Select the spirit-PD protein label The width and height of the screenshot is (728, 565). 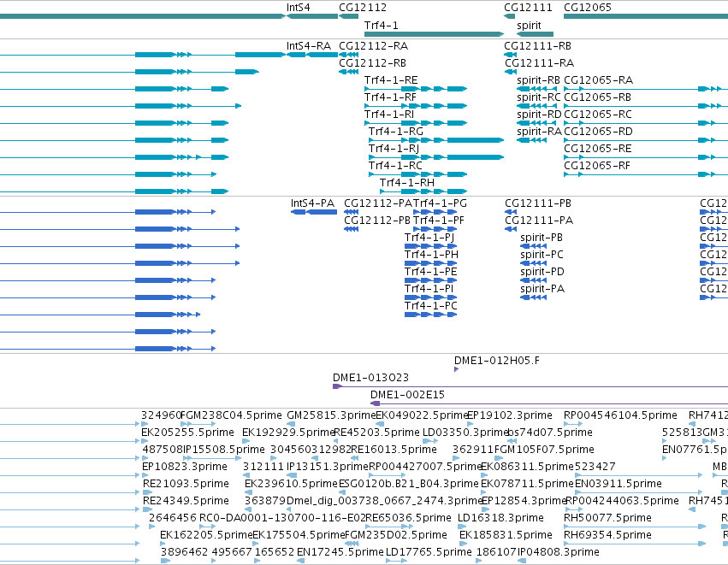point(542,273)
